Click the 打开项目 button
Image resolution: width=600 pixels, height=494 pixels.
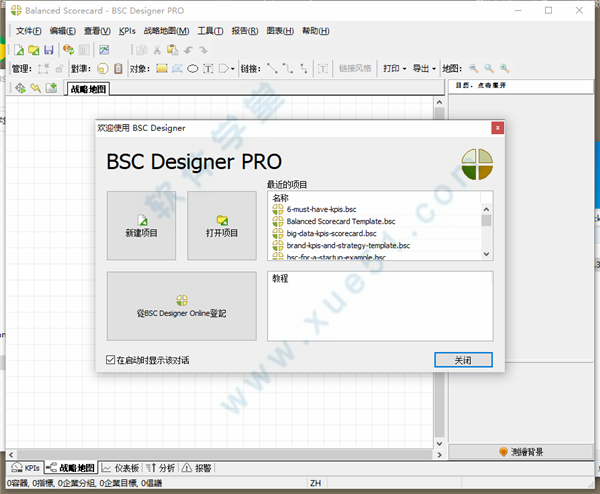tap(222, 226)
